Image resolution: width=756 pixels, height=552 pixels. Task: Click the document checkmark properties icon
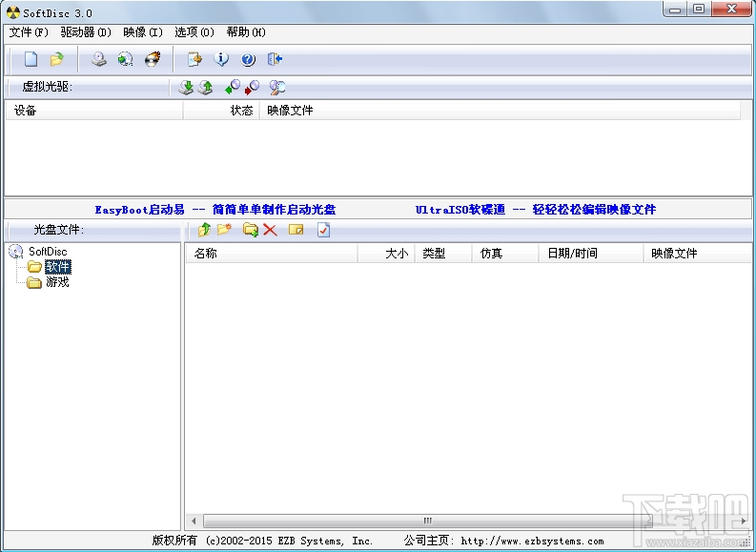tap(323, 230)
